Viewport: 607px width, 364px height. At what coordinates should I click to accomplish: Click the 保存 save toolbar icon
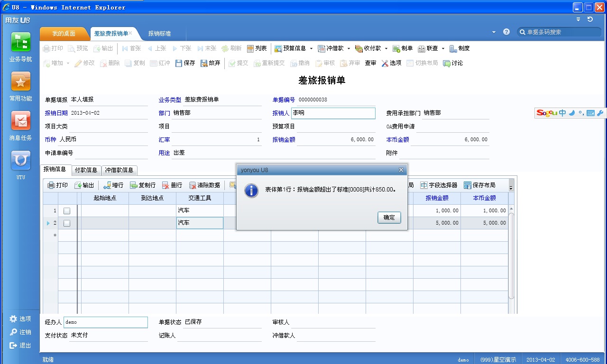179,63
